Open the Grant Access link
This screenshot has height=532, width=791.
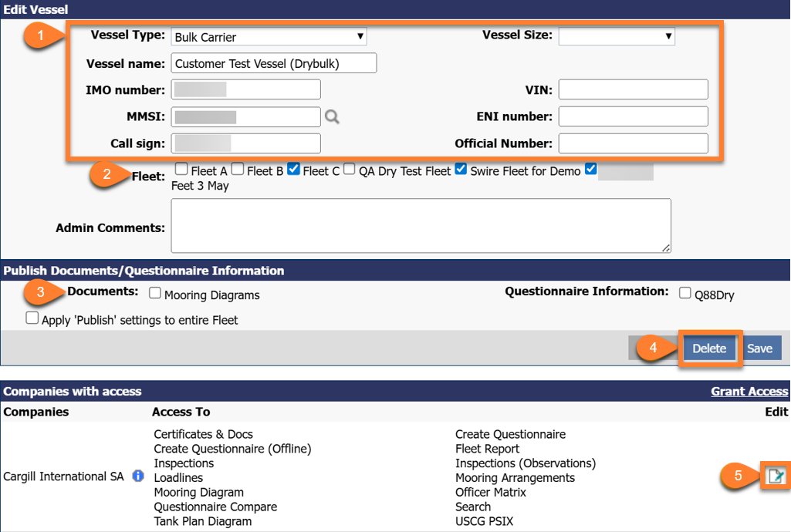(x=749, y=391)
